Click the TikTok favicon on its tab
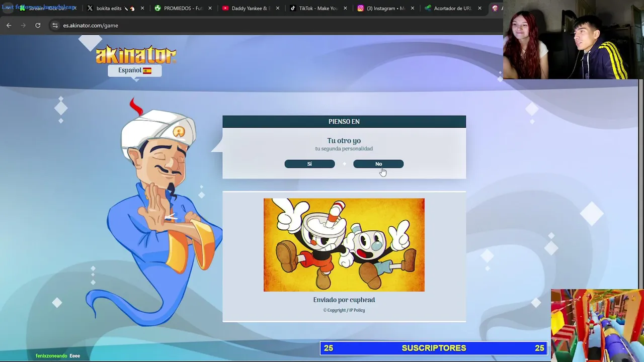 pyautogui.click(x=293, y=8)
